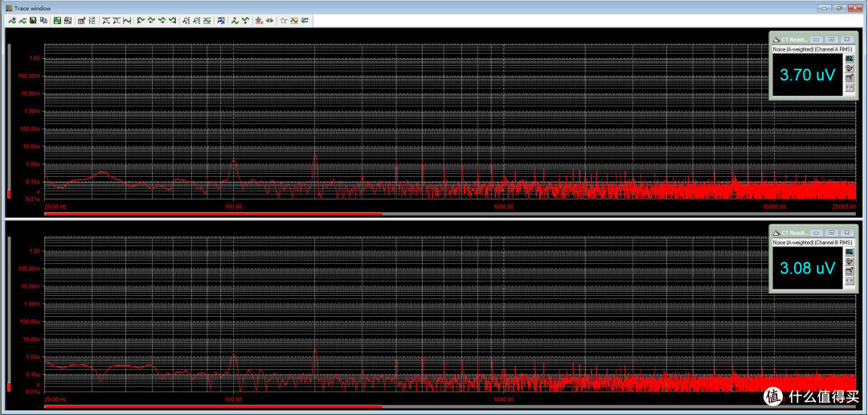Click the 20.00 Hz label under the upper plot
This screenshot has width=868, height=415.
coord(55,206)
